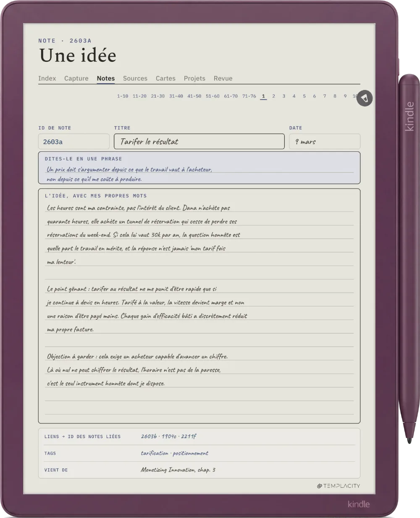
Task: Tap the line starting 'Objection à garder'
Action: click(137, 357)
